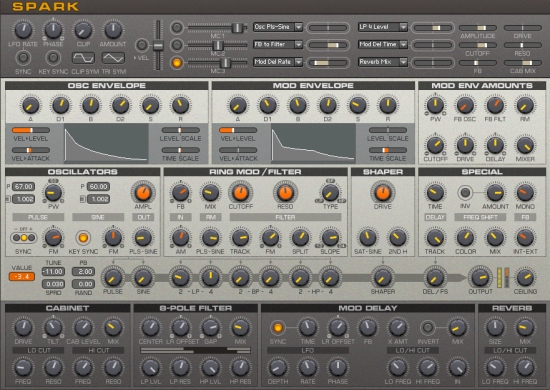The height and width of the screenshot is (390, 550).
Task: Click the Reverb SIZE knob
Action: (x=495, y=328)
